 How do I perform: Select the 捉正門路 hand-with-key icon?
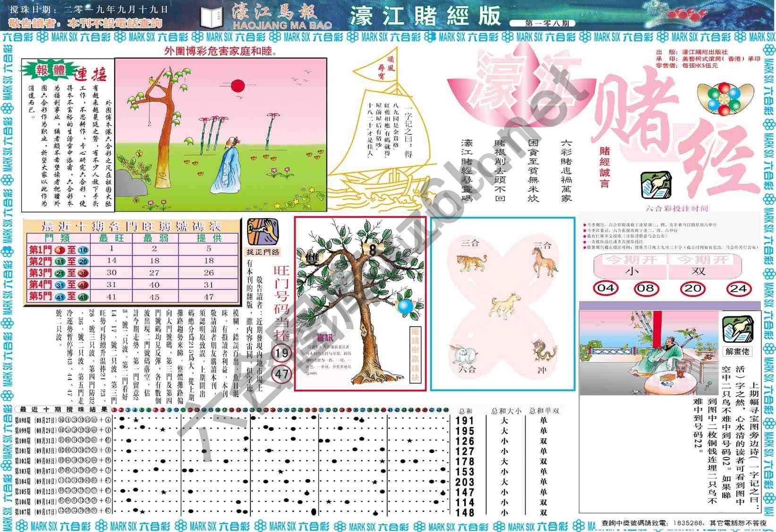263,232
